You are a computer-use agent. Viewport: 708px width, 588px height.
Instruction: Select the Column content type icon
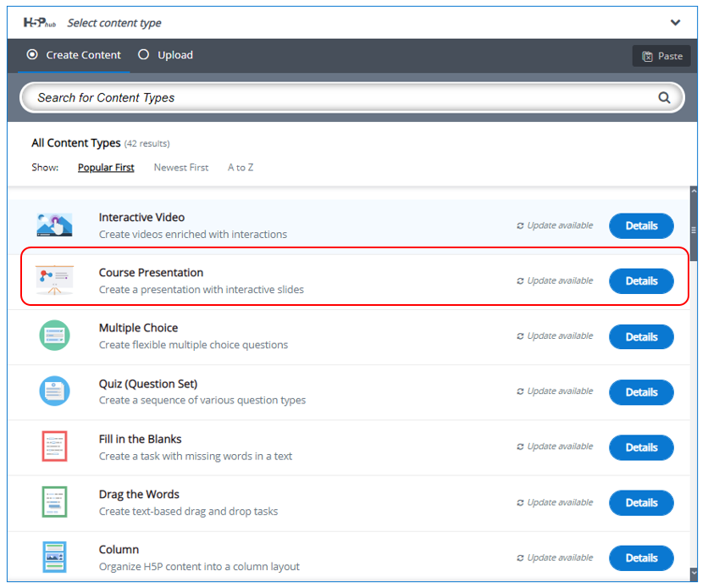click(x=54, y=557)
